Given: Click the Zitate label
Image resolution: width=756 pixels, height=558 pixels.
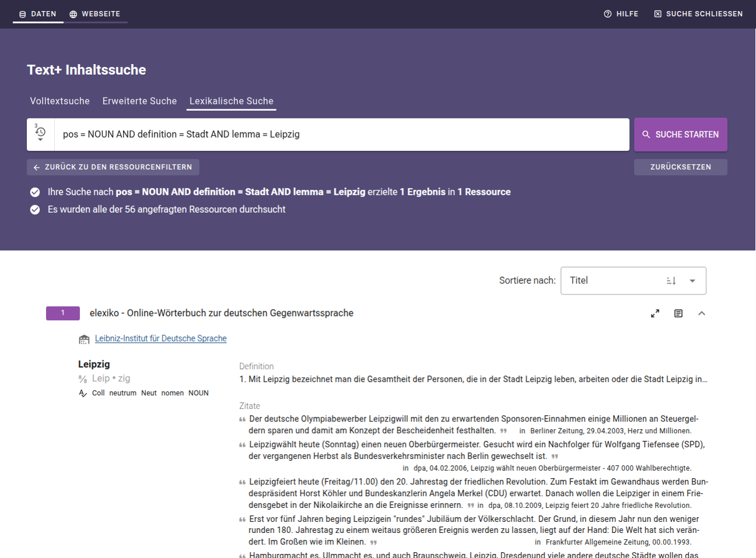Looking at the screenshot, I should [x=250, y=406].
